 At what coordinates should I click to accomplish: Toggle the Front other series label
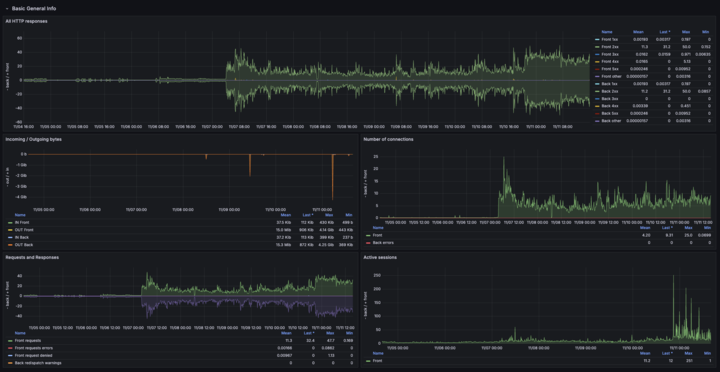tap(611, 76)
